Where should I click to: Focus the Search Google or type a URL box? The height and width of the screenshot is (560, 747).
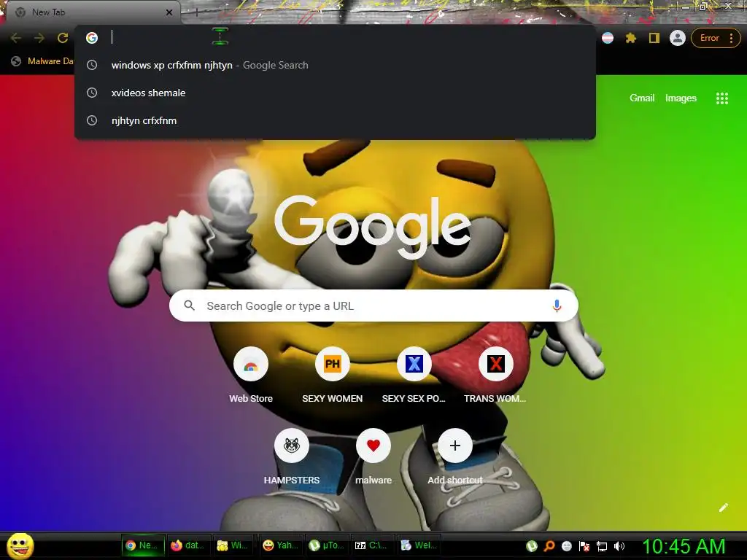tap(373, 306)
